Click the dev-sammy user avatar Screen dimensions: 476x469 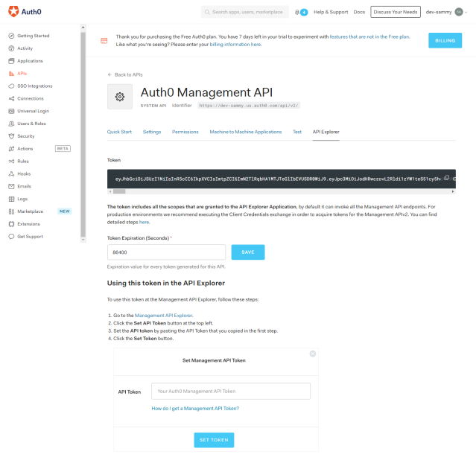(459, 12)
